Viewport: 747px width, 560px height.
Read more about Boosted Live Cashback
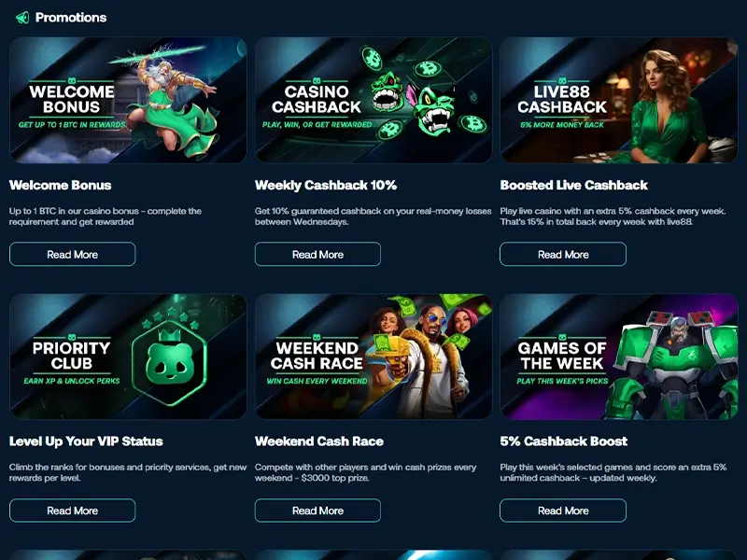tap(563, 254)
